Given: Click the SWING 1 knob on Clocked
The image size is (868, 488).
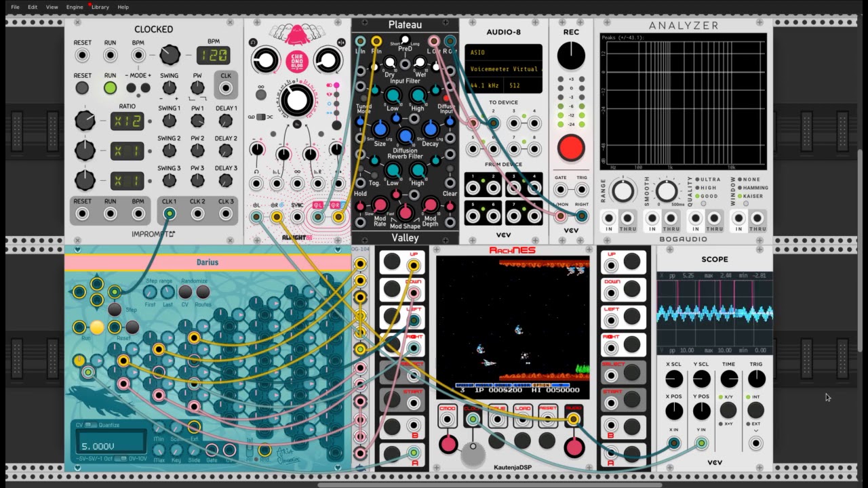Looking at the screenshot, I should point(170,121).
